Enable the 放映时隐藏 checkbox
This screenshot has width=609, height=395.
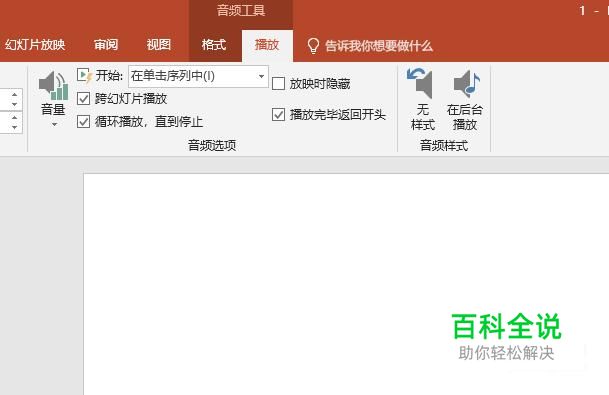point(278,84)
